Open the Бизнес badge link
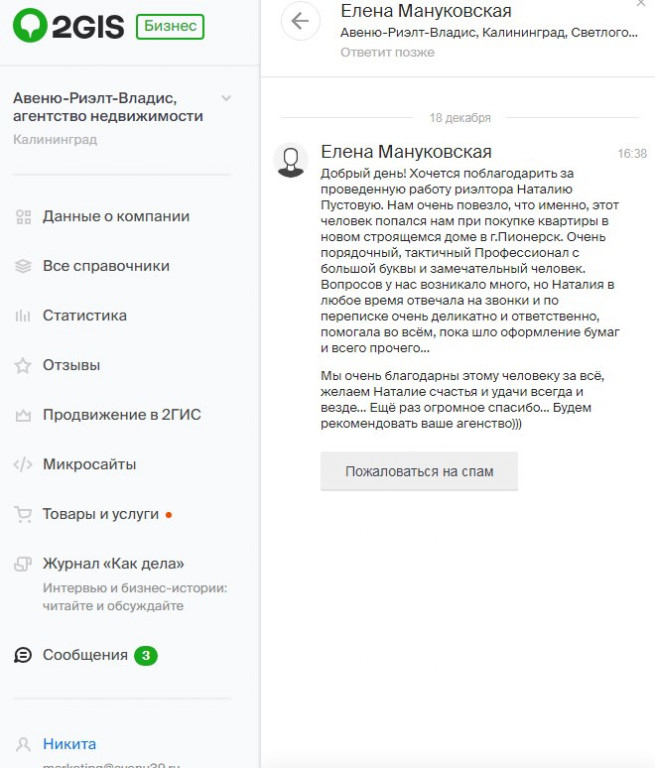The image size is (655, 768). pos(170,26)
